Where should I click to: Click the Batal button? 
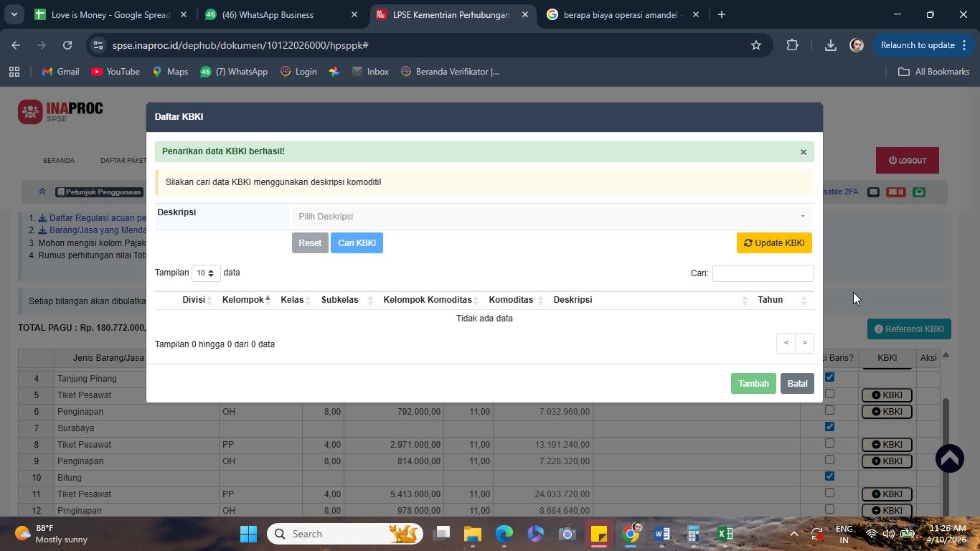pos(797,384)
